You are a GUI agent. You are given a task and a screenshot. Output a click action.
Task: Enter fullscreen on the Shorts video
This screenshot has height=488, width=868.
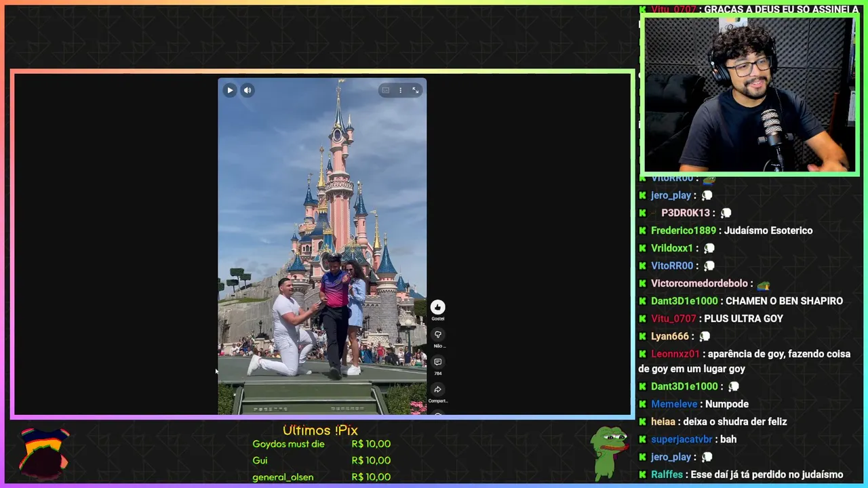pyautogui.click(x=416, y=90)
